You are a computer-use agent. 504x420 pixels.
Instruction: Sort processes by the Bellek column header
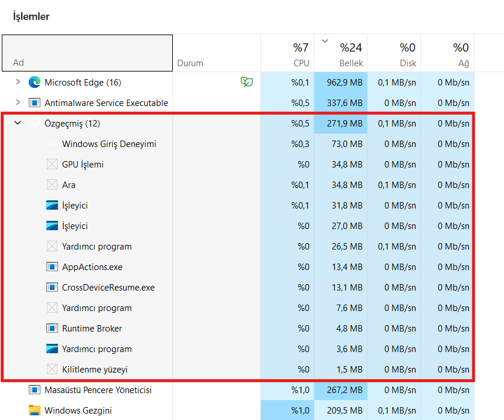(x=340, y=53)
